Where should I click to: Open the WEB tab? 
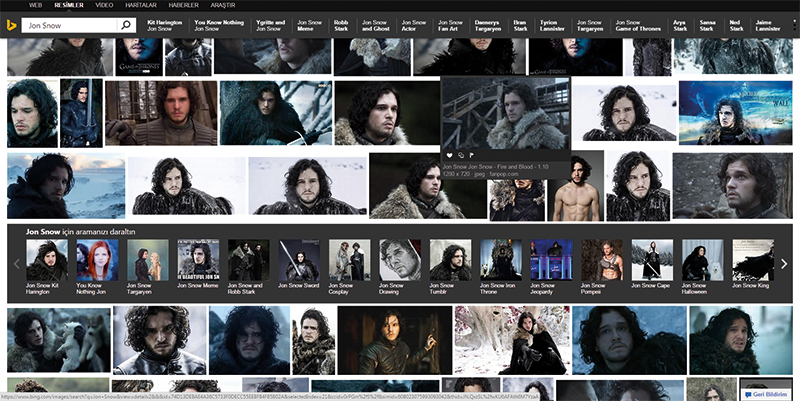[35, 5]
